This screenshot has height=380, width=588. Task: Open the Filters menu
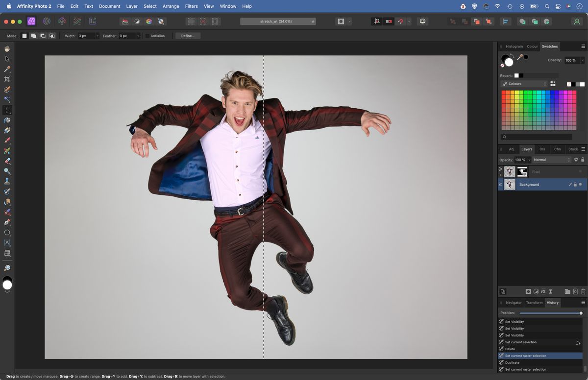191,6
